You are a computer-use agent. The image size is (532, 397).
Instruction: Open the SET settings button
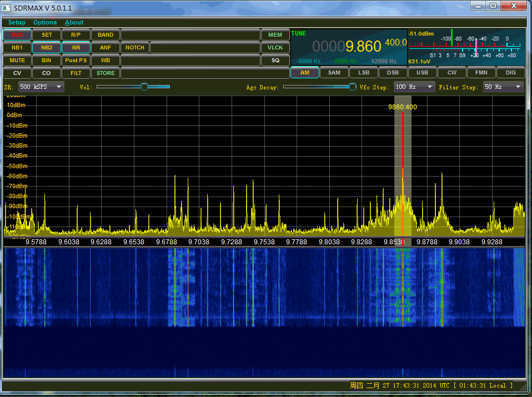pos(47,34)
